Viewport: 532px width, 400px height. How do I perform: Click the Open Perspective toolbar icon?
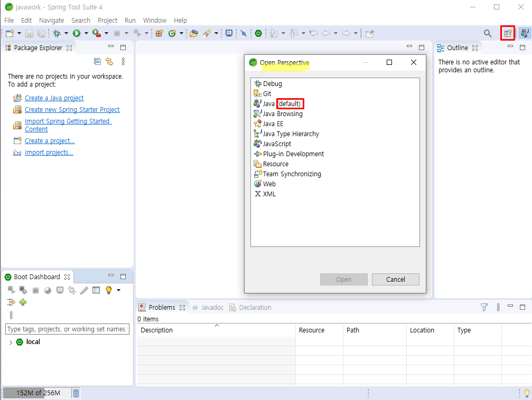508,33
